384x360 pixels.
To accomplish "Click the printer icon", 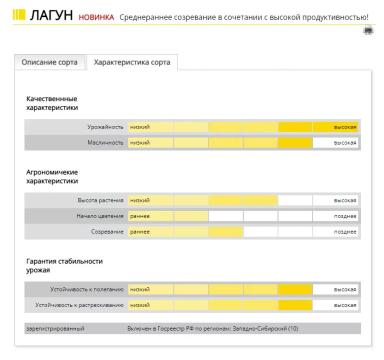I will [368, 31].
